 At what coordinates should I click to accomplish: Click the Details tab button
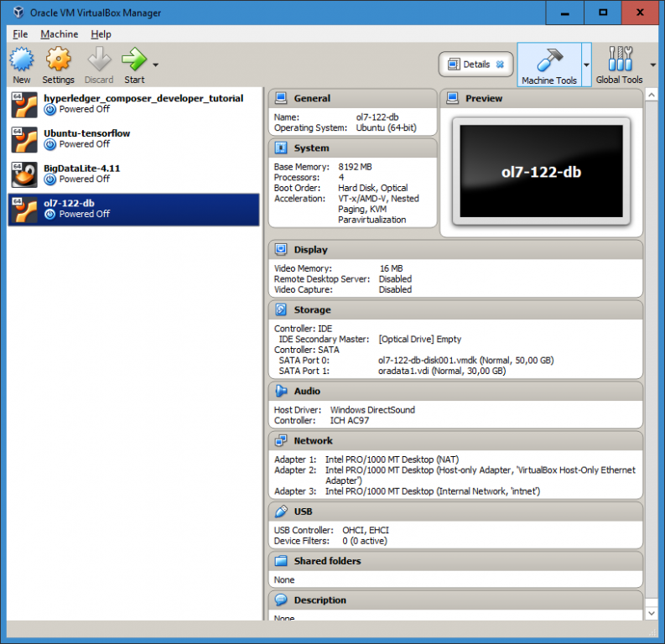point(475,65)
